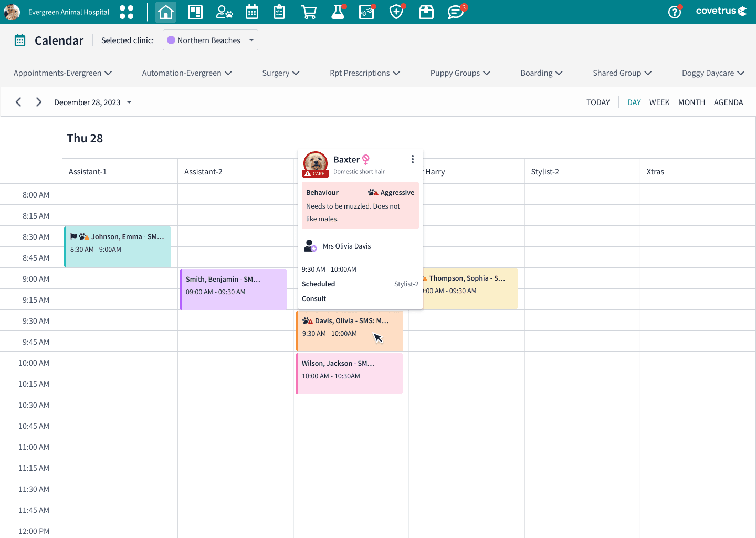Open the laboratory flask icon

(x=339, y=12)
